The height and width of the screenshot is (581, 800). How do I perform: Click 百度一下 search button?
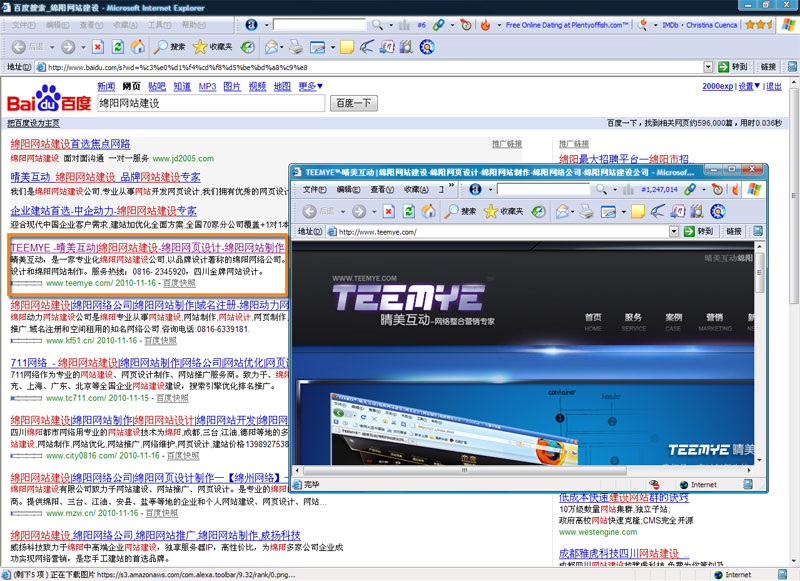(x=354, y=103)
